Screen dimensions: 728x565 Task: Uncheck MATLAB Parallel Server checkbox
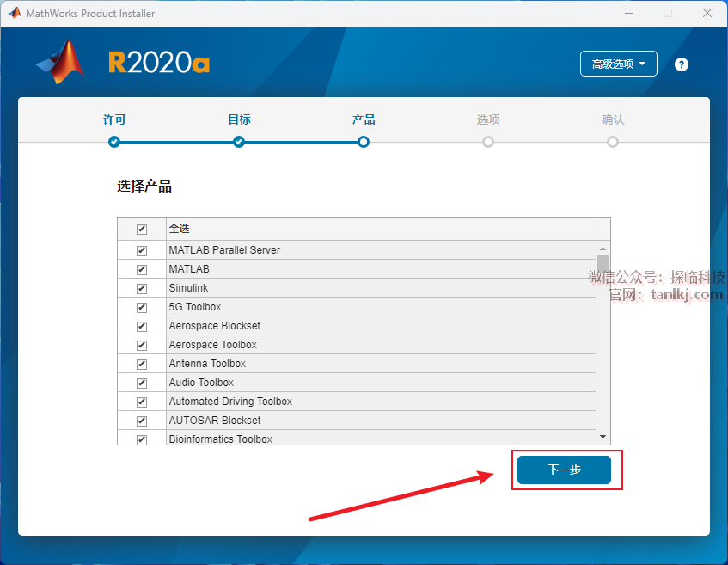142,250
